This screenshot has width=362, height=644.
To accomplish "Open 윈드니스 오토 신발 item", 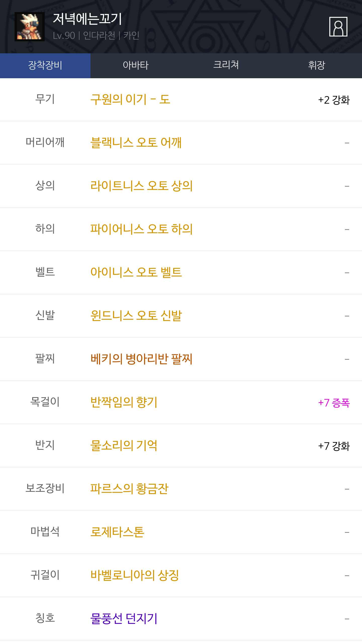I will 136,316.
